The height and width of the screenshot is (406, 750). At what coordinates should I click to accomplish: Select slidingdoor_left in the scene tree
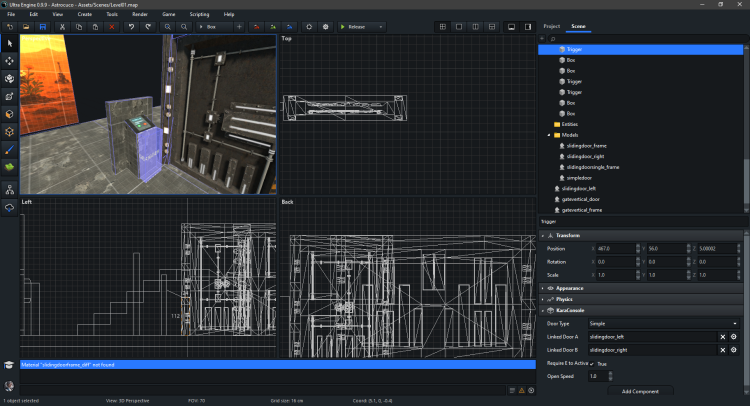pos(579,188)
